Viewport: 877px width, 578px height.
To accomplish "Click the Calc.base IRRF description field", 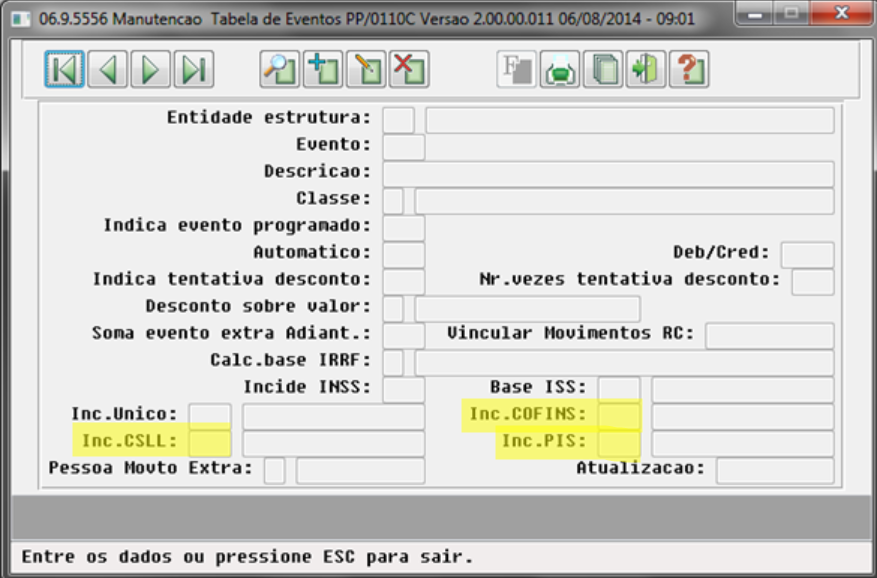I will (x=624, y=363).
